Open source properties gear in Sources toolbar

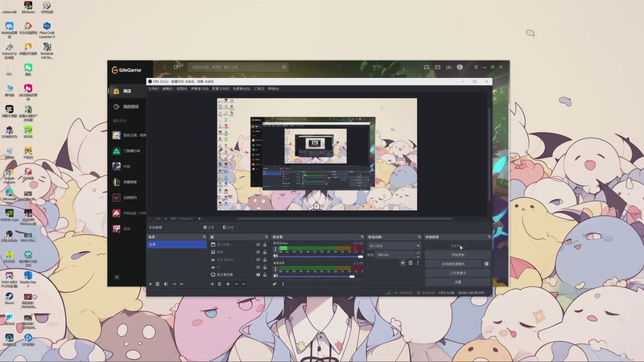(x=228, y=284)
